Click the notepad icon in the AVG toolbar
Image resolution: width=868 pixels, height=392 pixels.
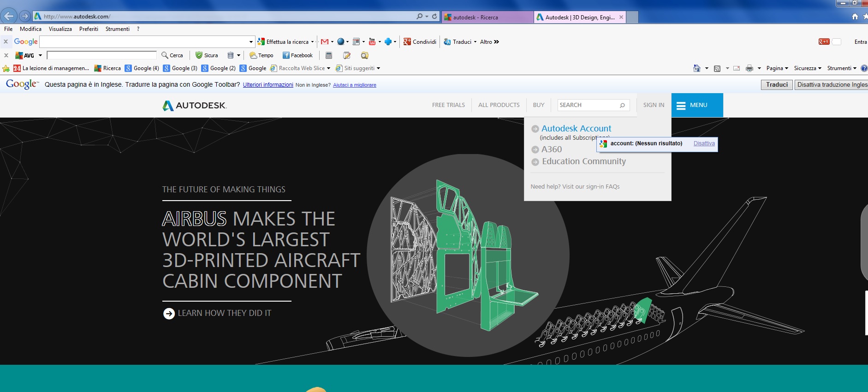tap(347, 55)
